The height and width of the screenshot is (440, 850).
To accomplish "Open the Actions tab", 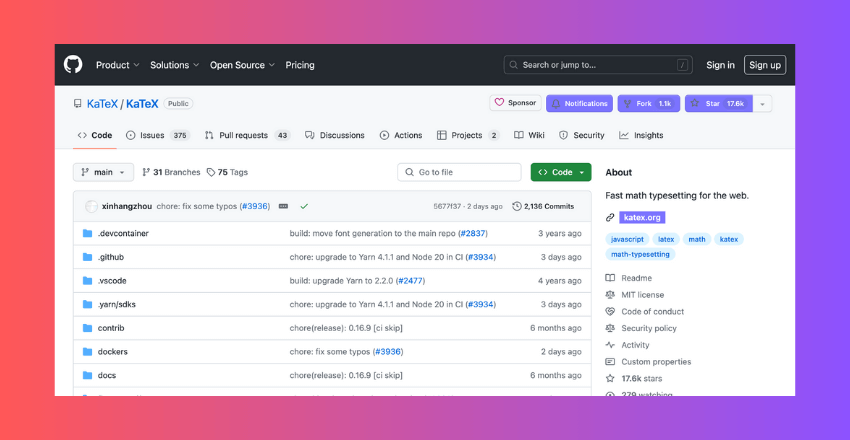I will (x=401, y=135).
